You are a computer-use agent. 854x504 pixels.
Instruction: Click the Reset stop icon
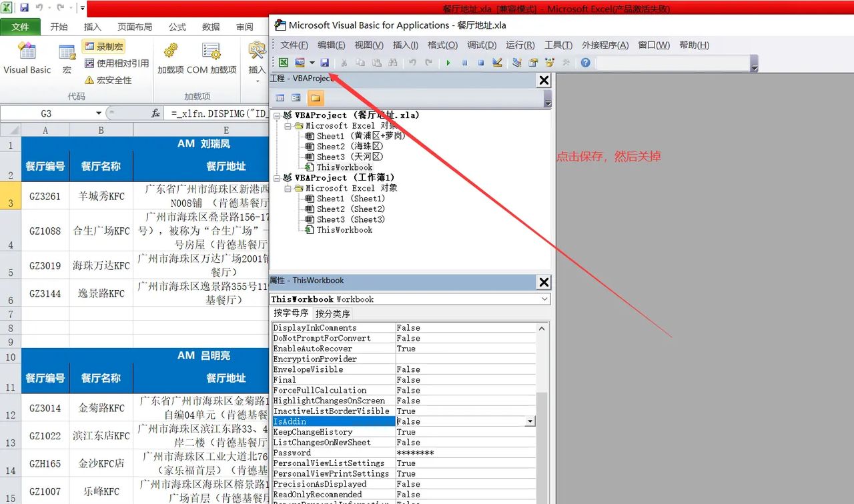[x=480, y=63]
